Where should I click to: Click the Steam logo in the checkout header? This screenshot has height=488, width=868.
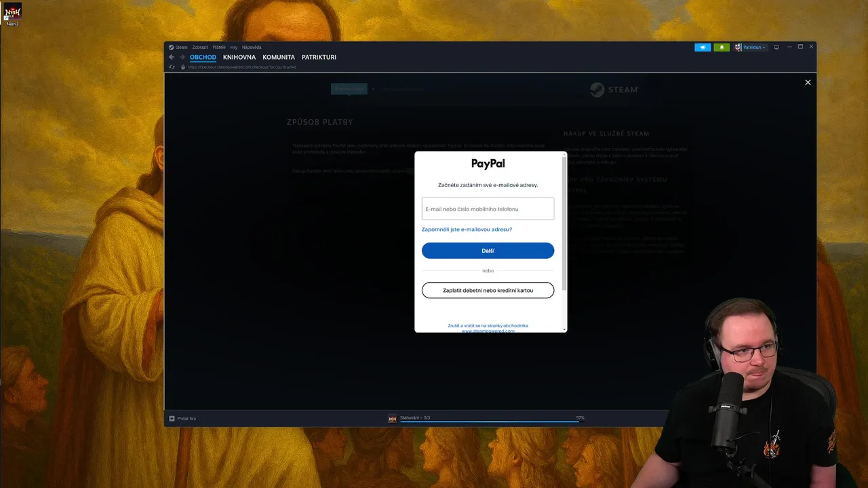click(x=614, y=89)
